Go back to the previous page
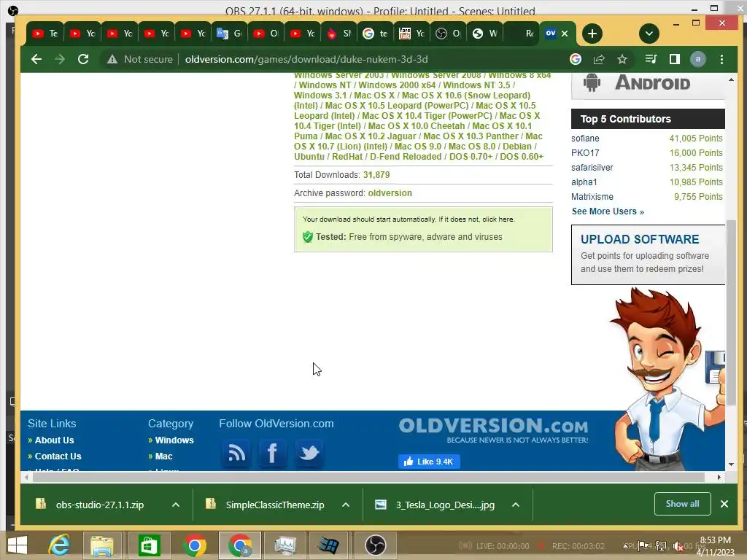The height and width of the screenshot is (560, 747). click(x=36, y=59)
